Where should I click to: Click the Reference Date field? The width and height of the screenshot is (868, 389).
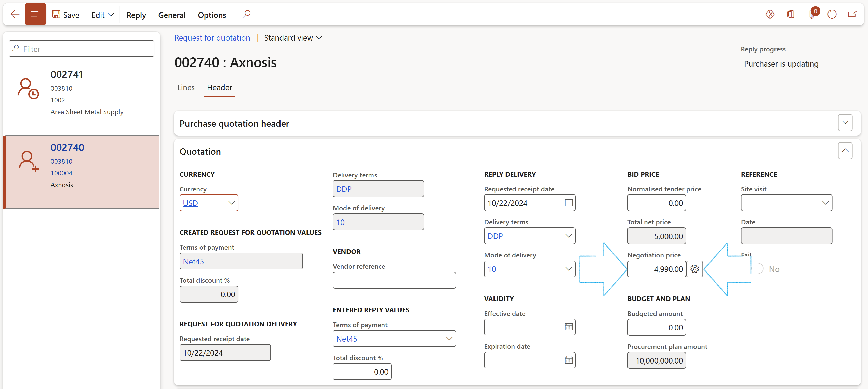pyautogui.click(x=786, y=236)
